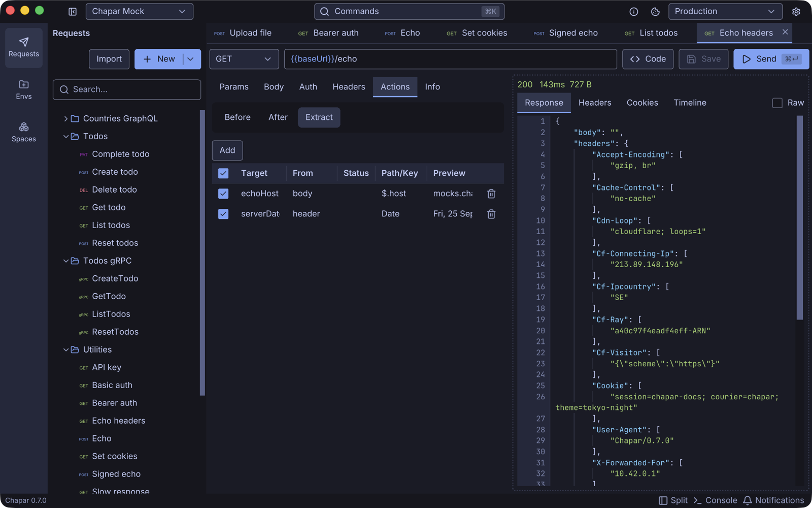Collapse the Utilities folder chevron

click(x=65, y=350)
